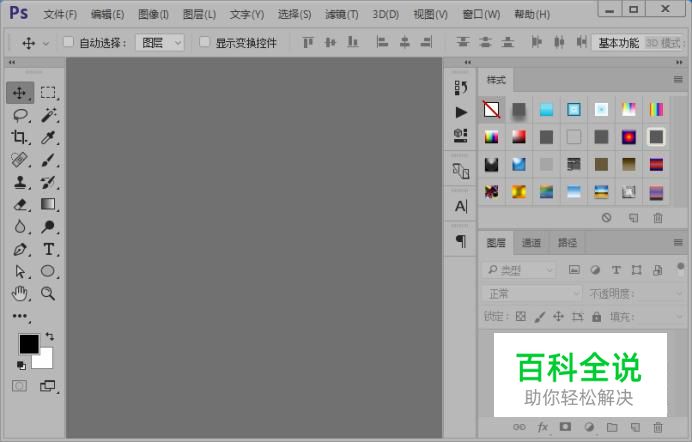Click the foreground black color swatch

tap(29, 344)
